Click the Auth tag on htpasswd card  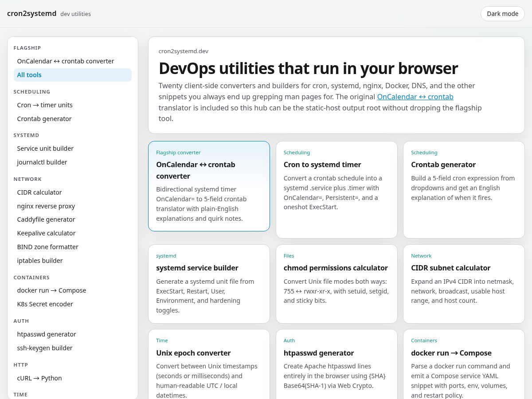pos(289,340)
